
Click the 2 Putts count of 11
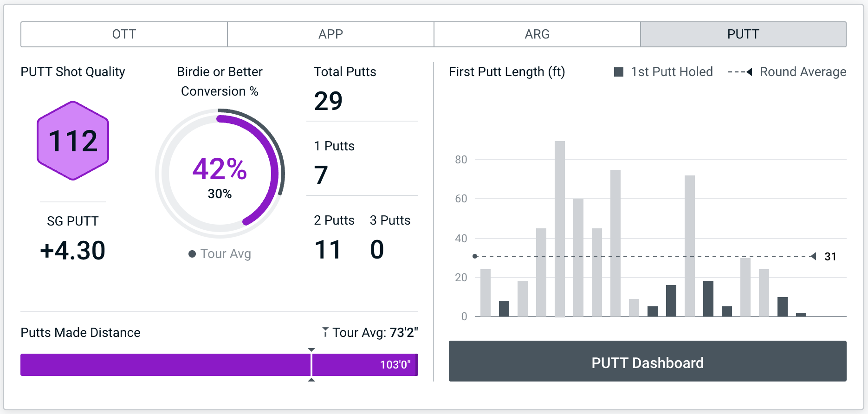tap(328, 250)
